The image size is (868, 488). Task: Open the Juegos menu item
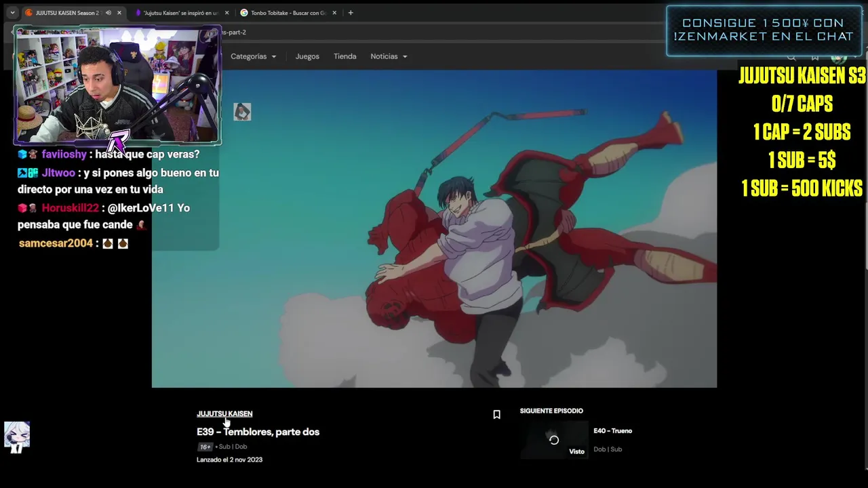307,56
